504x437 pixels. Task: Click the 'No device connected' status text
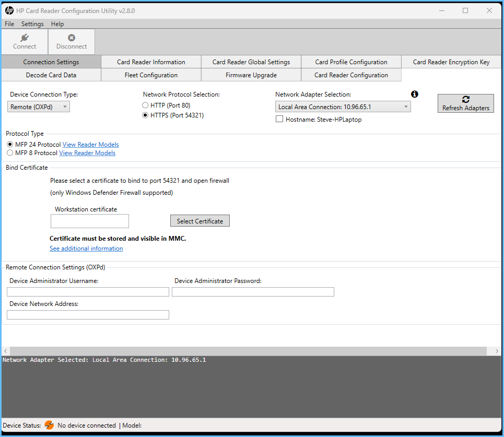(x=87, y=426)
